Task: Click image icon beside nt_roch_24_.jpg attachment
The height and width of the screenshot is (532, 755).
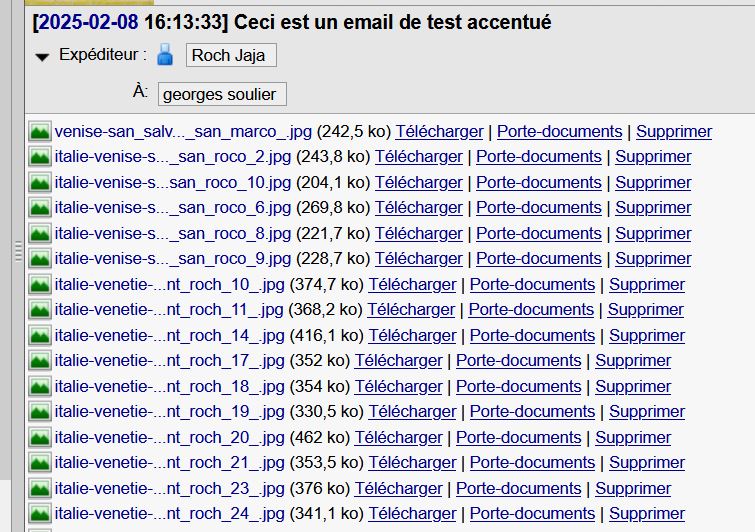Action: point(39,514)
